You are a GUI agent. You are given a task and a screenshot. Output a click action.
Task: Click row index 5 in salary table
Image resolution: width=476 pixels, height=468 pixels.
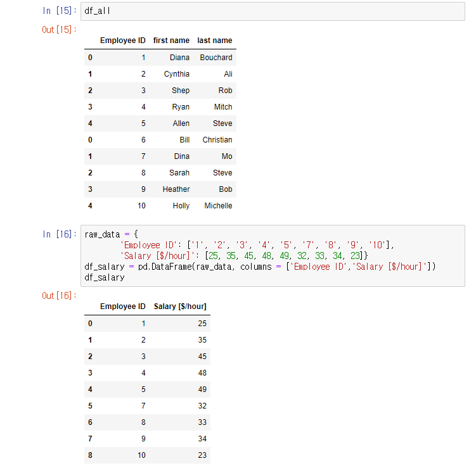tap(90, 406)
